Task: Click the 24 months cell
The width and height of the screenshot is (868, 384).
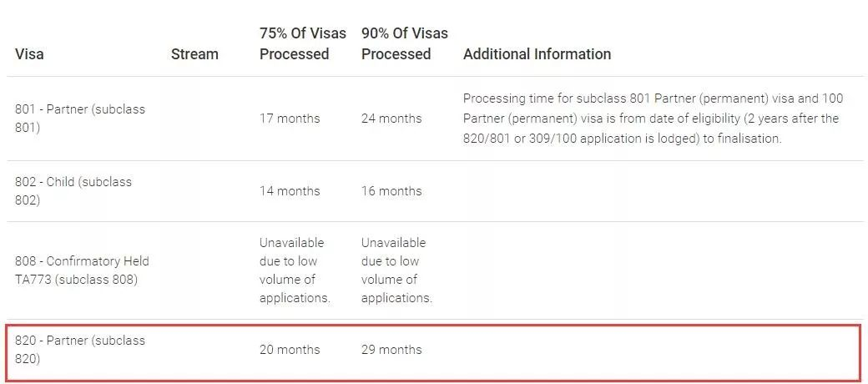Action: pyautogui.click(x=391, y=119)
